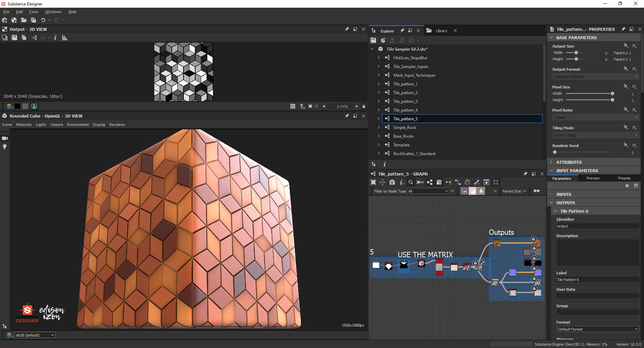
Task: Activate the graph search tool
Action: (411, 183)
